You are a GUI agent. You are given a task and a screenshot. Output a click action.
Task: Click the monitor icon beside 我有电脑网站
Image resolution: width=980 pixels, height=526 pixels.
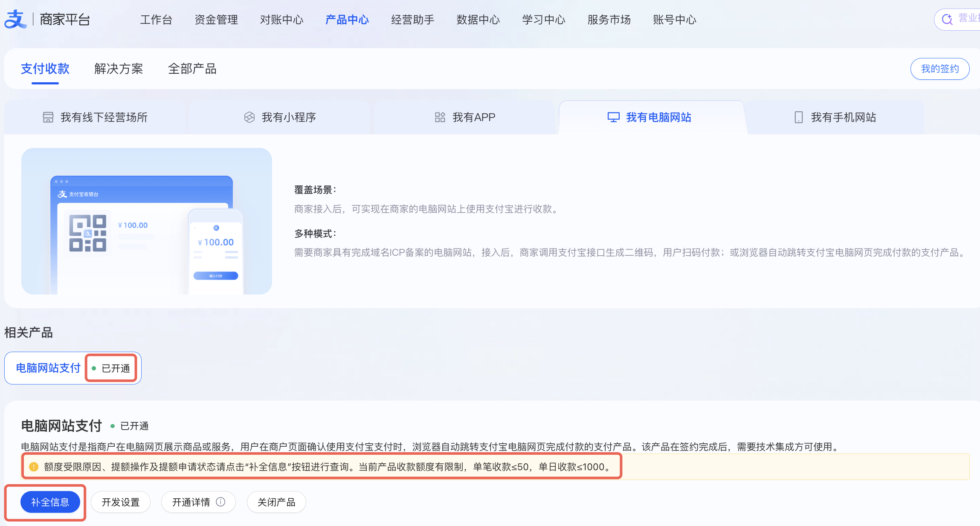click(x=613, y=117)
